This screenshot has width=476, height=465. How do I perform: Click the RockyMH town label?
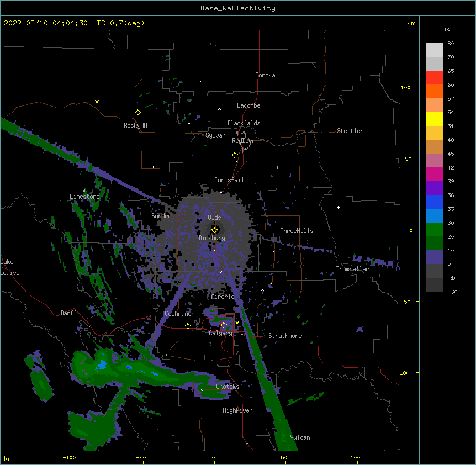point(135,125)
